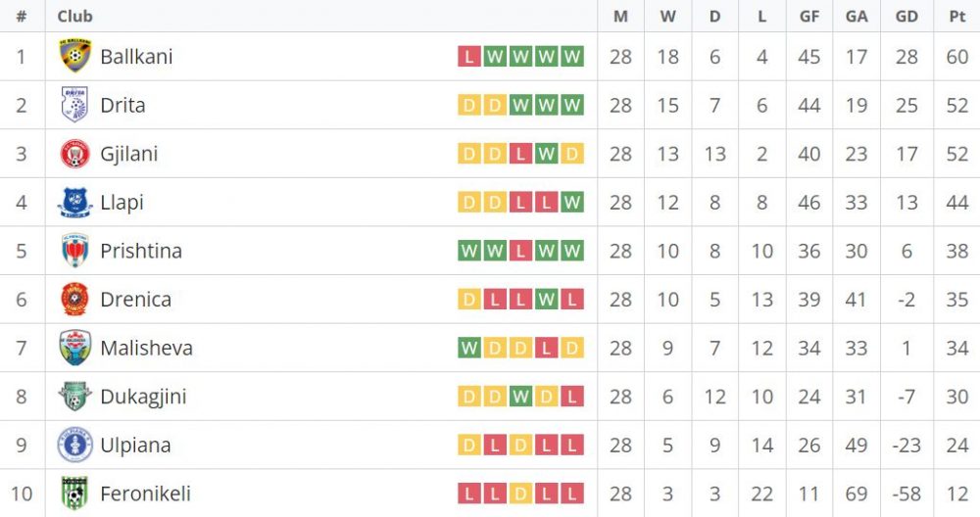Open the Prishtina team name link

141,252
